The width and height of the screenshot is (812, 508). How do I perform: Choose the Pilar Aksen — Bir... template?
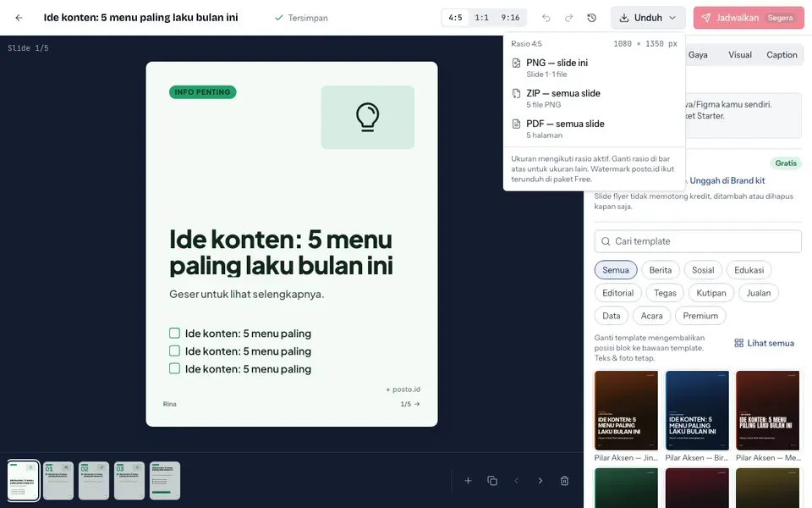coord(697,411)
